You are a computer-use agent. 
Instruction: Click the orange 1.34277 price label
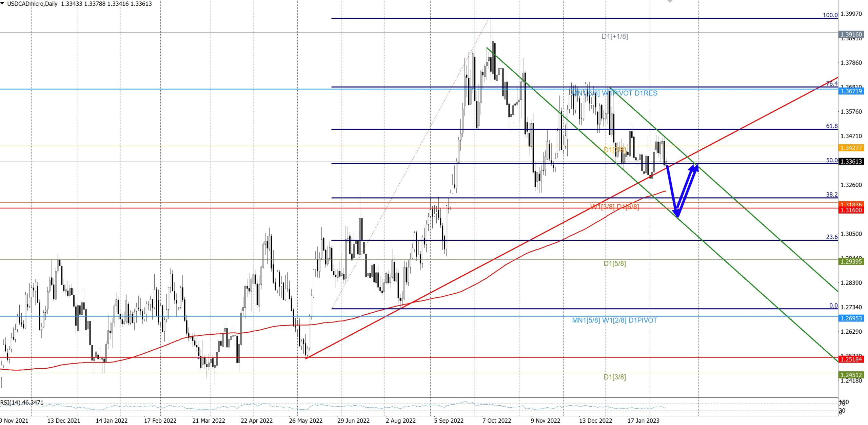(x=851, y=148)
